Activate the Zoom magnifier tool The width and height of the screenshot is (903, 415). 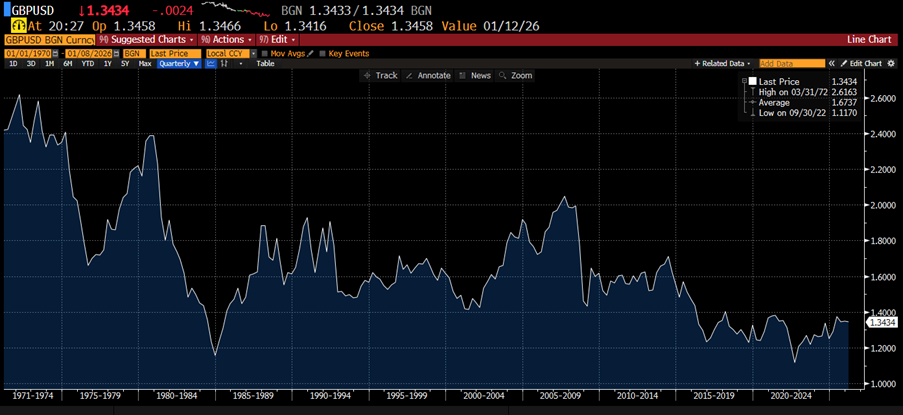(515, 76)
